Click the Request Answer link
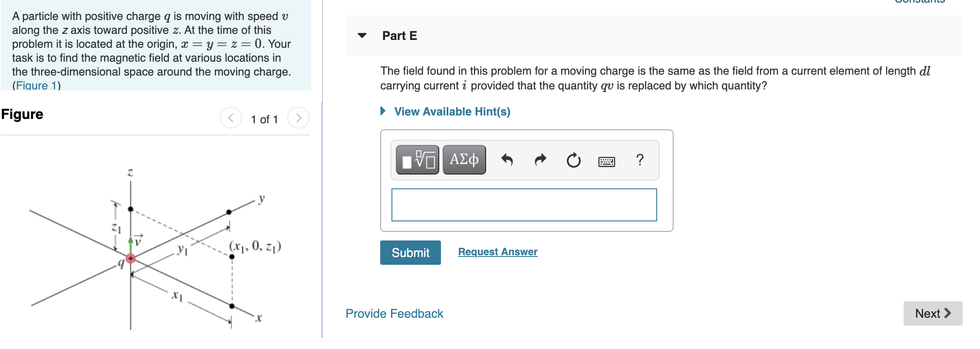This screenshot has height=349, width=980. tap(497, 252)
